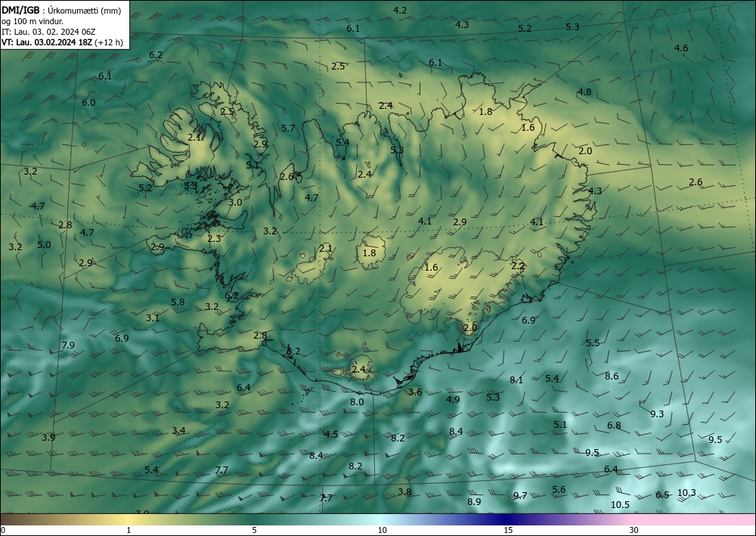This screenshot has width=756, height=536.
Task: Select the 6.8 value label
Action: pos(614,425)
